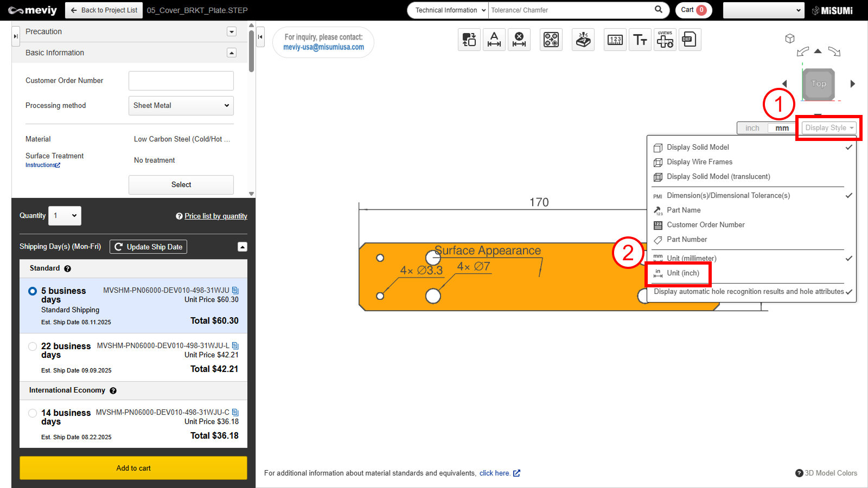Image resolution: width=868 pixels, height=488 pixels.
Task: Click the DXF file export icon
Action: (690, 40)
